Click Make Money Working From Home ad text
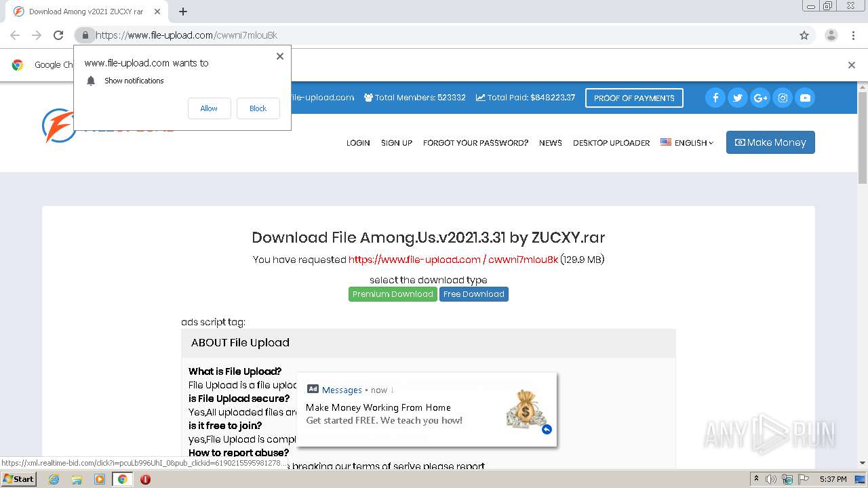The height and width of the screenshot is (488, 868). 378,407
